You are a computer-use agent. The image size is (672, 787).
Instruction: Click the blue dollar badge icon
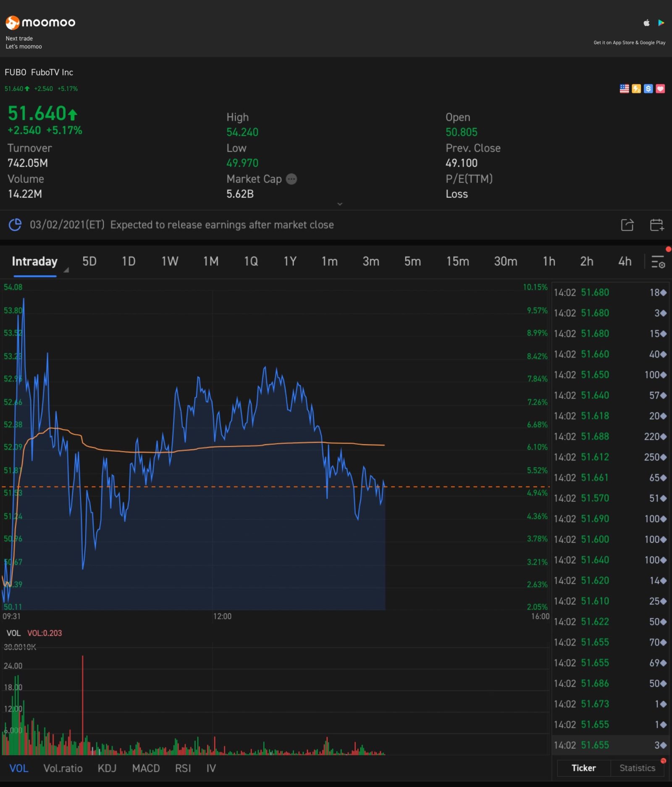point(648,89)
